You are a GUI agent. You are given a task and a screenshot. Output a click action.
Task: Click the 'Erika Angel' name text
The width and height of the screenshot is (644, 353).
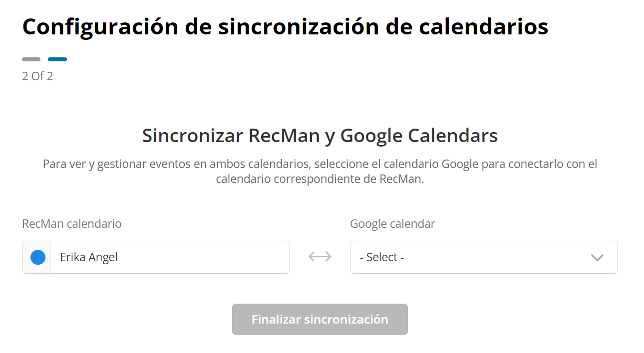[x=89, y=257]
